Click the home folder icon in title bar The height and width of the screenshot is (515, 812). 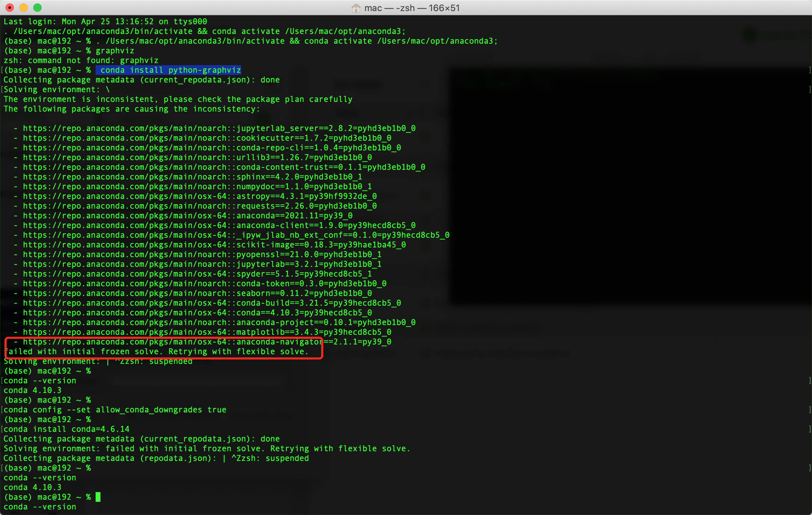click(x=356, y=8)
